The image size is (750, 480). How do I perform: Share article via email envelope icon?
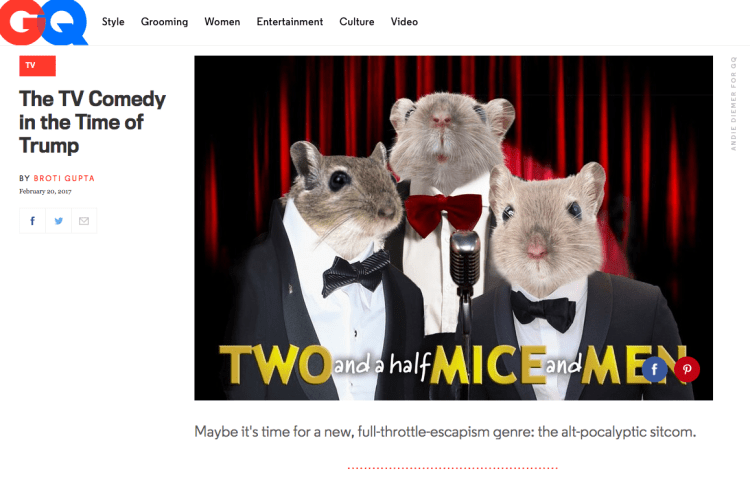point(84,221)
